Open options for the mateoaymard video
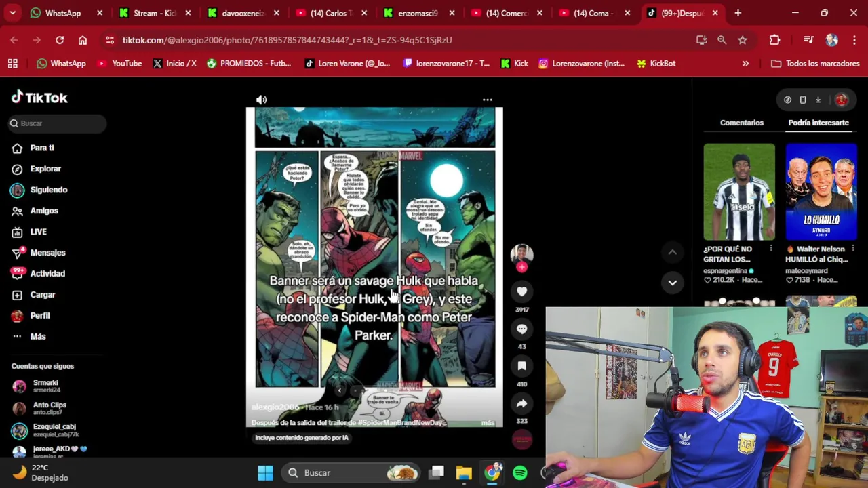This screenshot has height=488, width=868. click(x=853, y=249)
